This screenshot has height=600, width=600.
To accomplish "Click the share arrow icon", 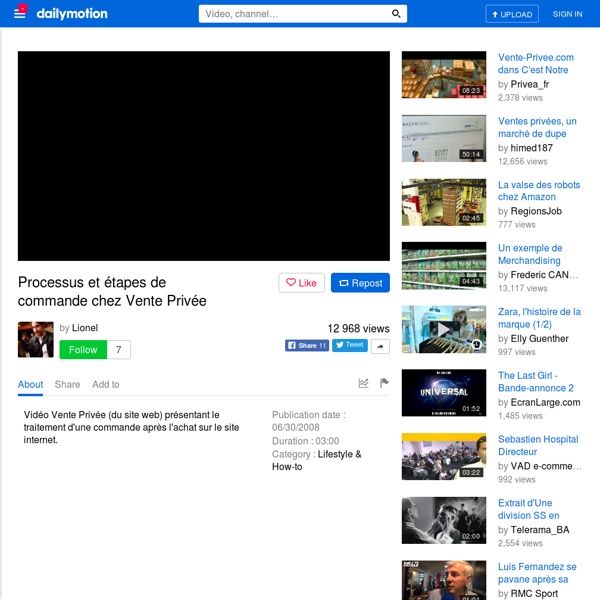I will pyautogui.click(x=380, y=346).
